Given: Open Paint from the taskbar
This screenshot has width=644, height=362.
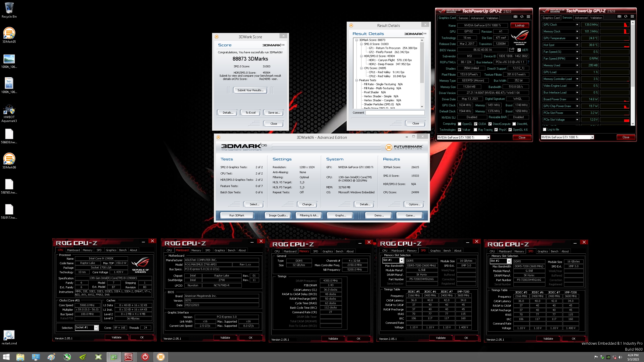Looking at the screenshot, I should click(x=51, y=357).
